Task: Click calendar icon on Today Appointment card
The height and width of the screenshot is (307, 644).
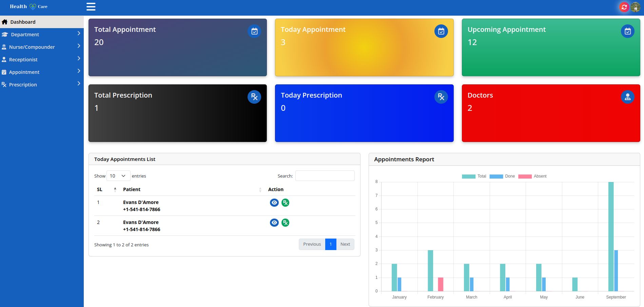Action: coord(441,31)
